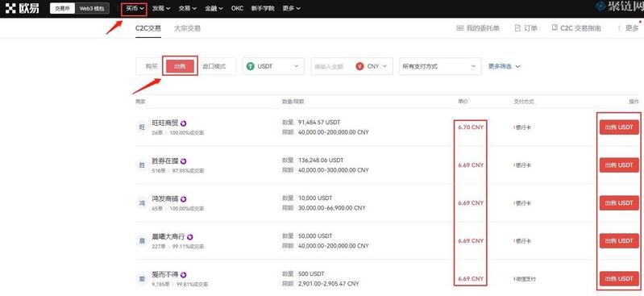Expand the 发现 menu

[x=161, y=8]
